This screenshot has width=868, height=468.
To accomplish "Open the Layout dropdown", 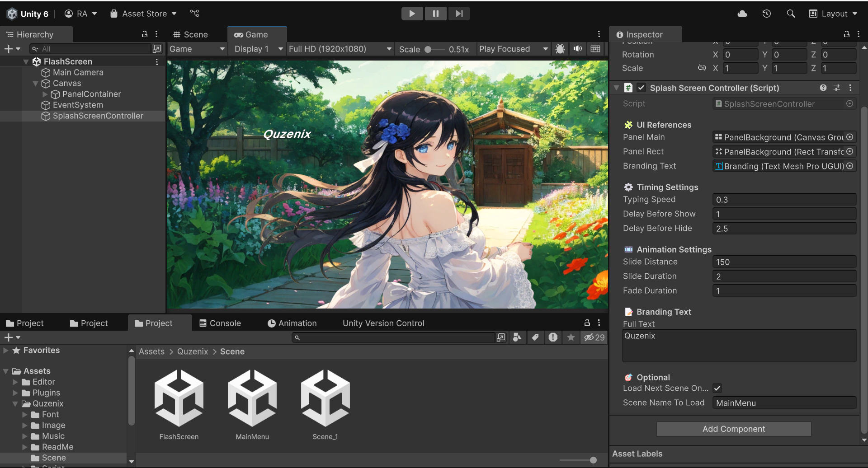I will tap(833, 14).
